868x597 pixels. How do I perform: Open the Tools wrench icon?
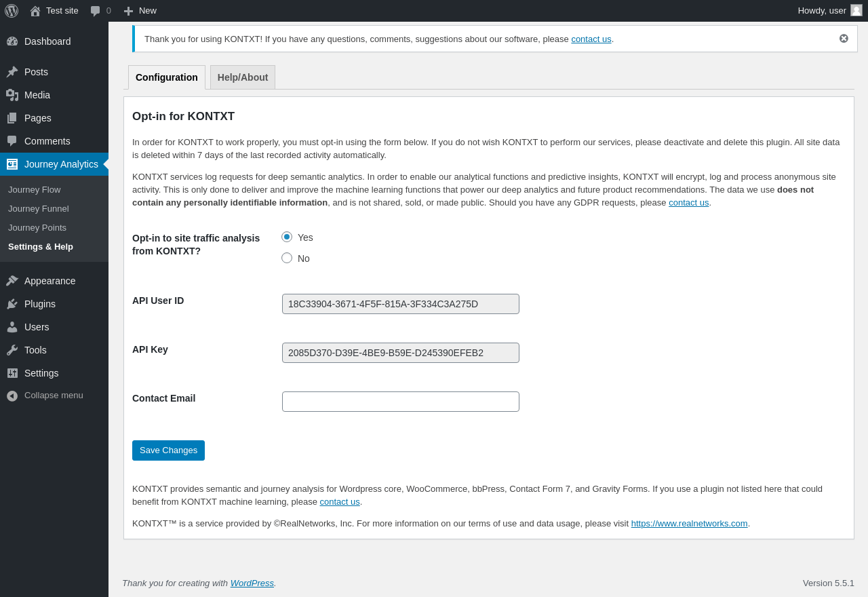12,350
